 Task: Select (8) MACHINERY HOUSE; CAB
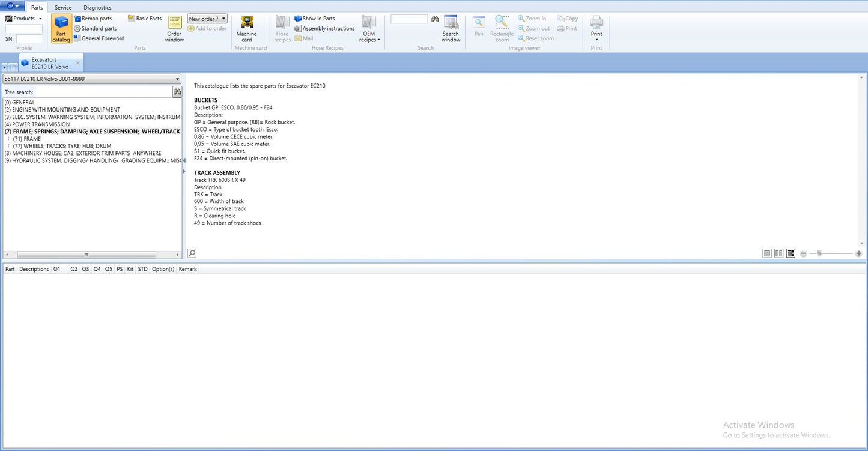82,153
